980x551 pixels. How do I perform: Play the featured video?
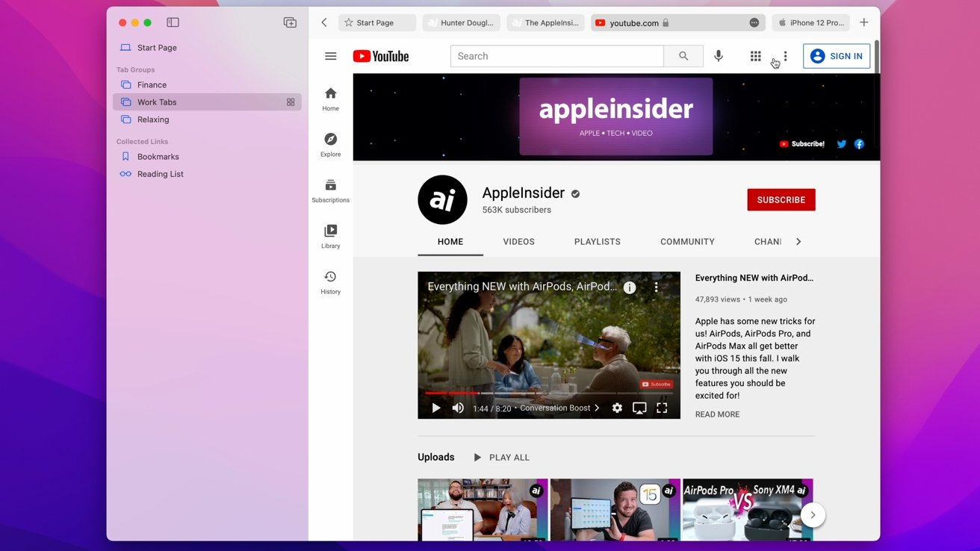coord(436,408)
